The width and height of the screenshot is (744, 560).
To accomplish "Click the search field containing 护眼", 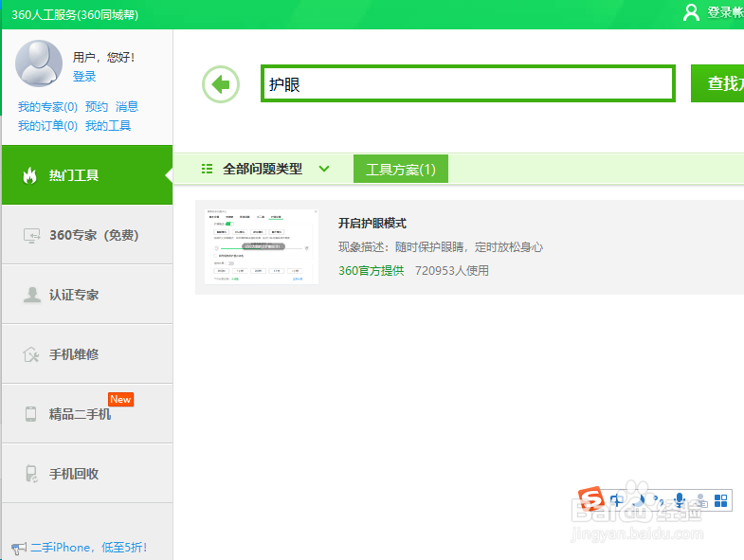I will point(468,83).
